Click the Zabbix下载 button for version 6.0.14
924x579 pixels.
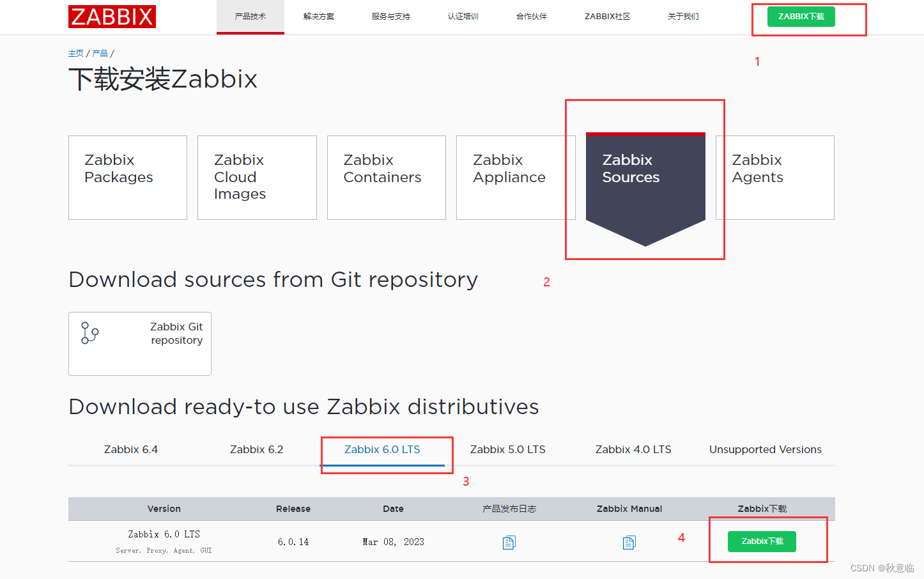click(761, 541)
